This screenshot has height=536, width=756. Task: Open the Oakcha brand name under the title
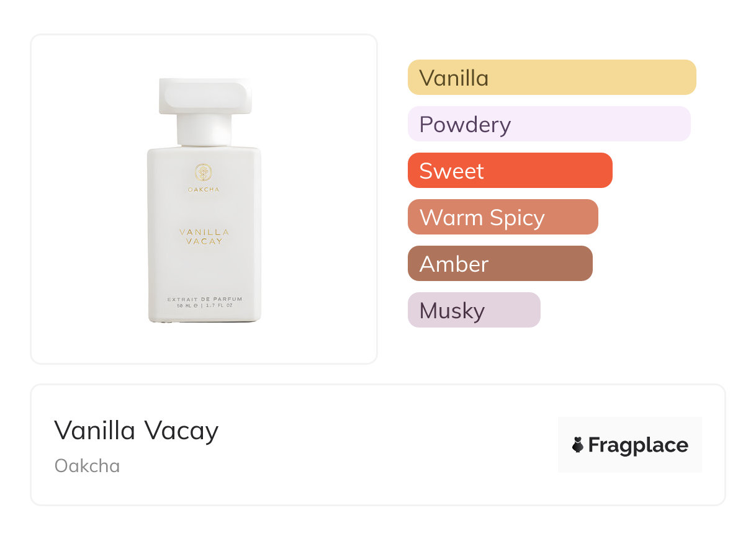[88, 466]
